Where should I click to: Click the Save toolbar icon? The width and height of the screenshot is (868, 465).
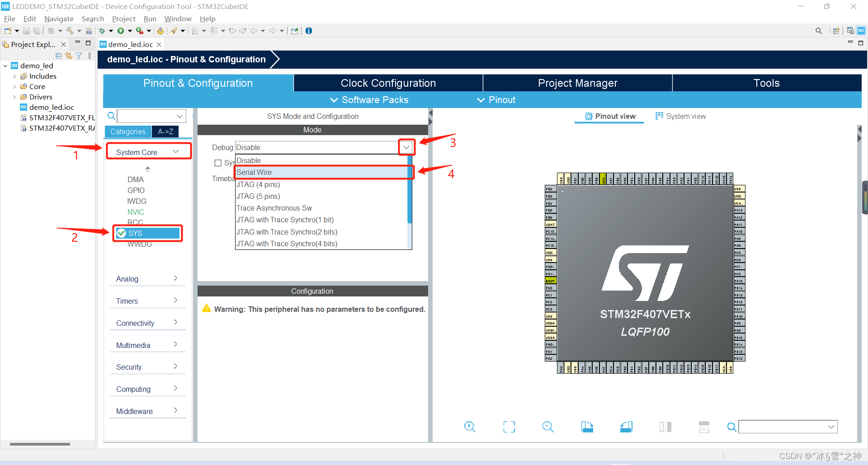point(26,31)
